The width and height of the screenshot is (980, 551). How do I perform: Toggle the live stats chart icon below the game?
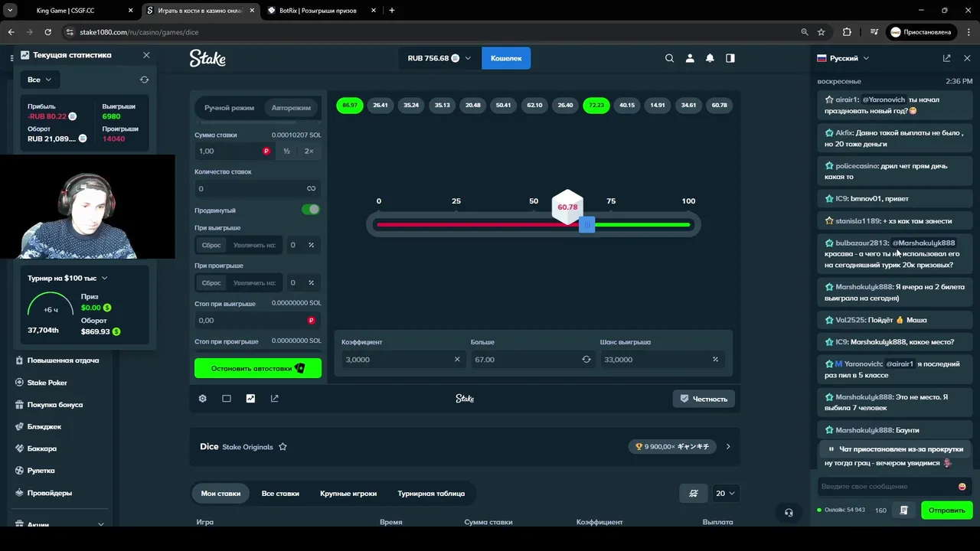[250, 399]
